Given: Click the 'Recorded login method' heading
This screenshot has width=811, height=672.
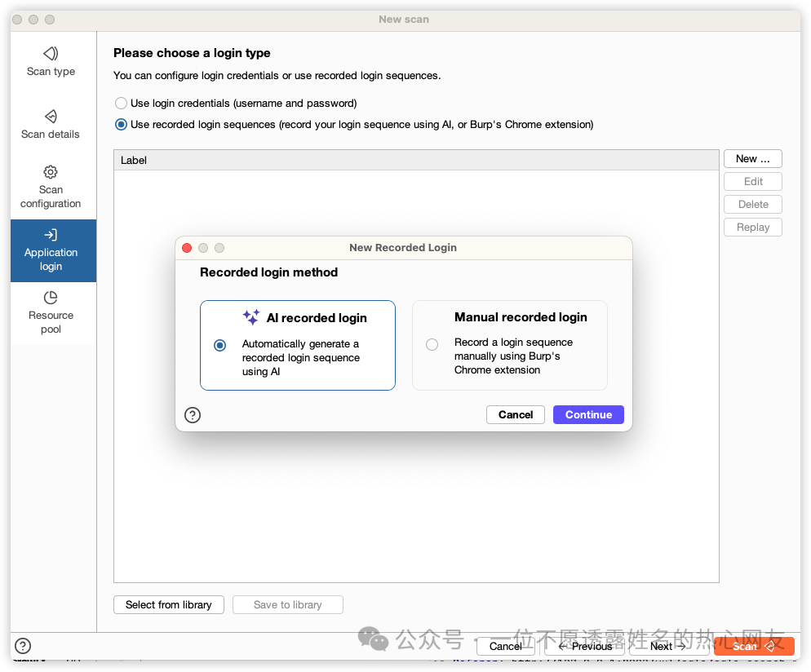Looking at the screenshot, I should point(268,272).
